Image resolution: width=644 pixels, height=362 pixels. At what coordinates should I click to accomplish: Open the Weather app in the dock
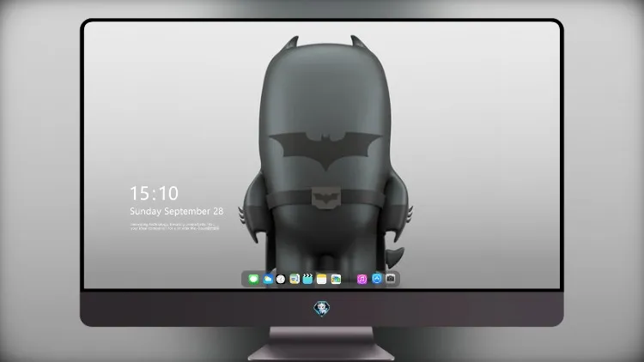point(268,279)
